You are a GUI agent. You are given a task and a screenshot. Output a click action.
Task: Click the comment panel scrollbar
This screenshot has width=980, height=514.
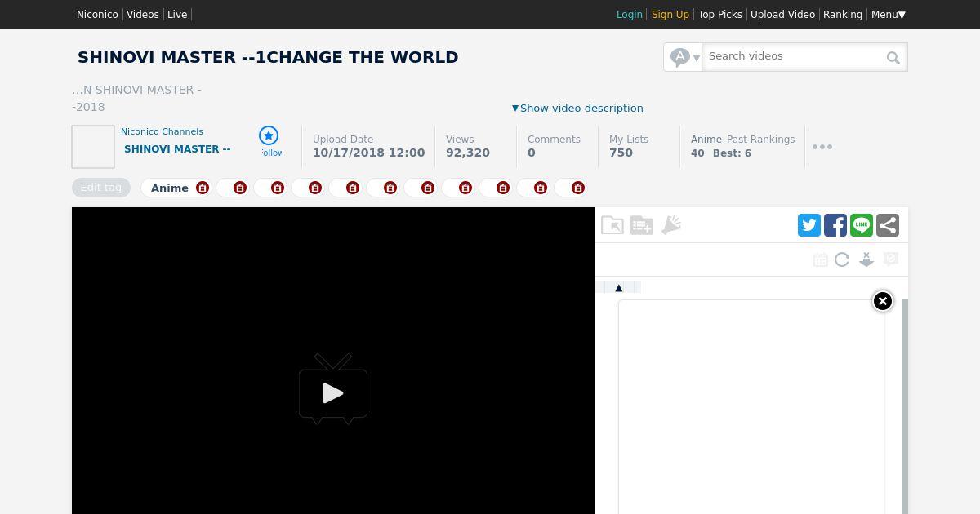(x=905, y=406)
